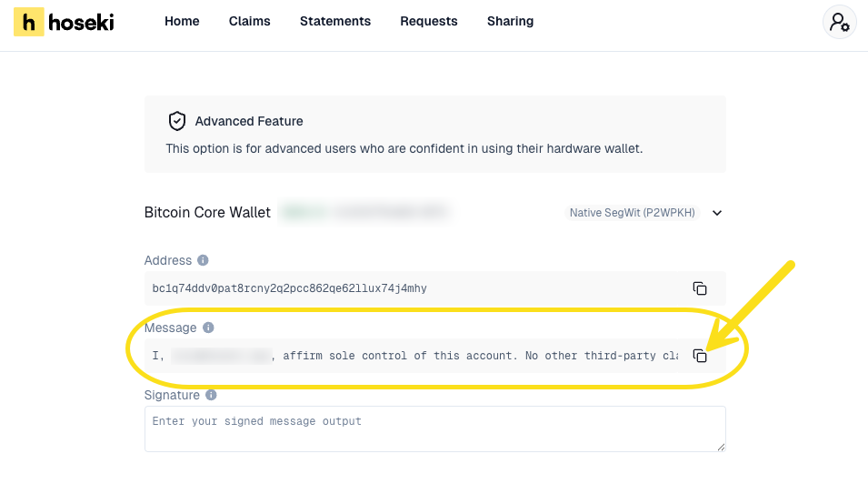Image resolution: width=868 pixels, height=484 pixels.
Task: Open the Requests section
Action: tap(429, 21)
